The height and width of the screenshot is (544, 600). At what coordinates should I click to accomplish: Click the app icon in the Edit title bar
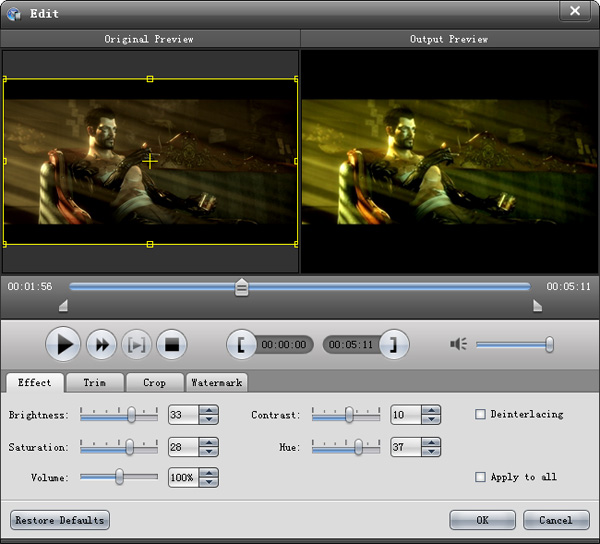coord(14,14)
